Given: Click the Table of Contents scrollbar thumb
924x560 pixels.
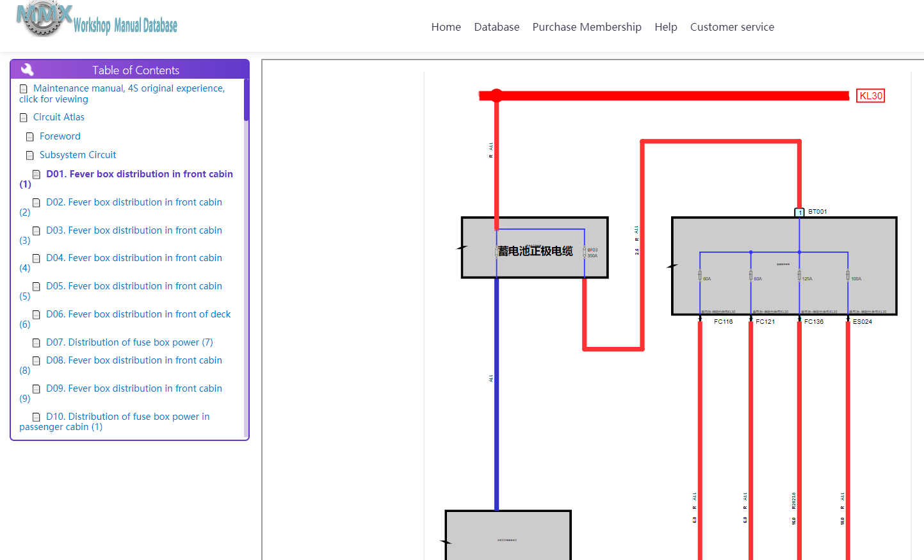Looking at the screenshot, I should pyautogui.click(x=247, y=100).
